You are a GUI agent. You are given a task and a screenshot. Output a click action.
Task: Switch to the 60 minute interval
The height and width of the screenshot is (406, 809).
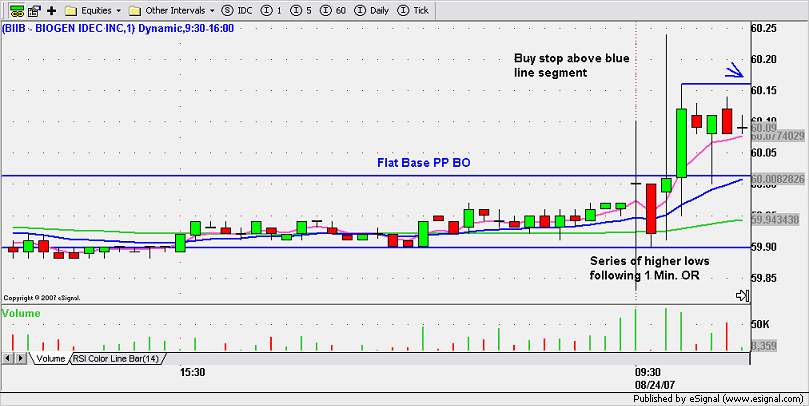point(333,10)
